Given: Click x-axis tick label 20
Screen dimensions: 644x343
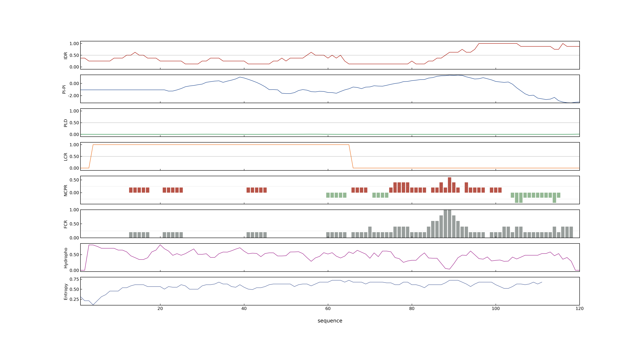Looking at the screenshot, I should 160,309.
